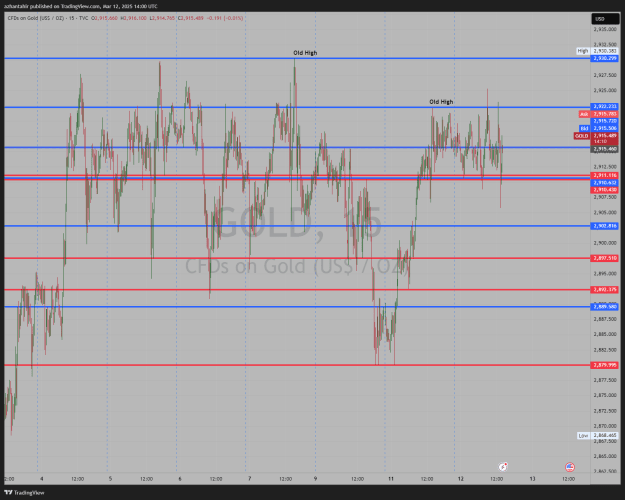Click the red Ask label
The height and width of the screenshot is (500, 625).
pyautogui.click(x=584, y=114)
